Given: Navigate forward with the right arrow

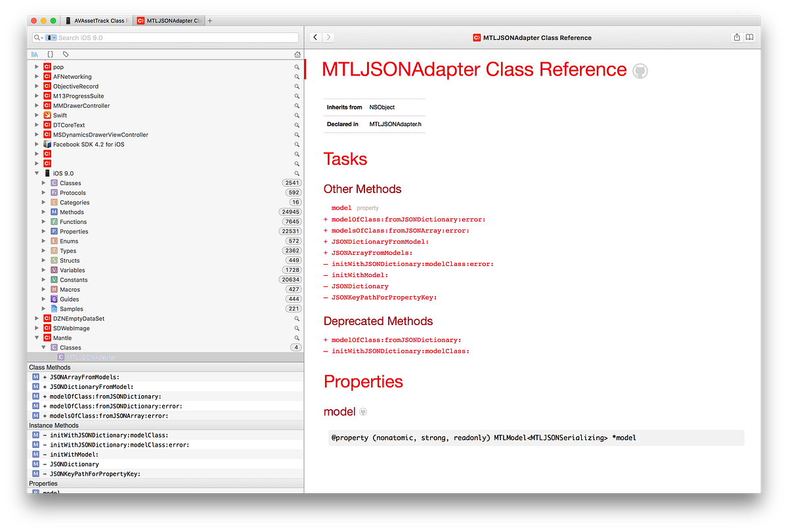Looking at the screenshot, I should click(x=329, y=37).
